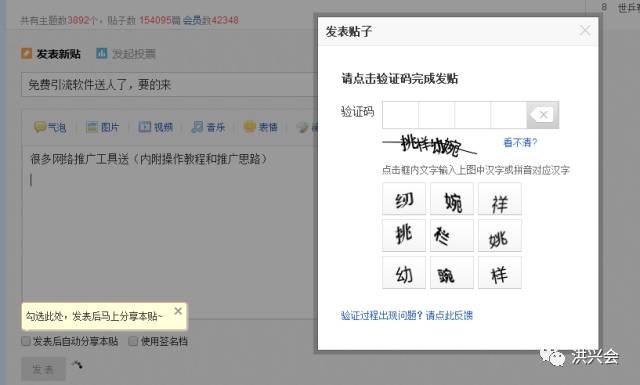
Task: Close the 发表贴子 dialog
Action: [585, 31]
